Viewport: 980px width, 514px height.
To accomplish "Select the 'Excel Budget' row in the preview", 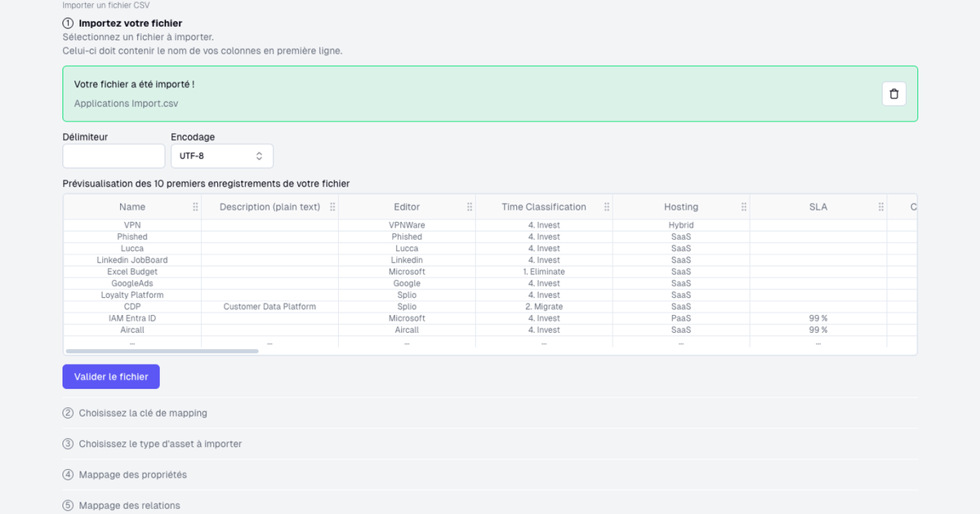I will (x=132, y=272).
